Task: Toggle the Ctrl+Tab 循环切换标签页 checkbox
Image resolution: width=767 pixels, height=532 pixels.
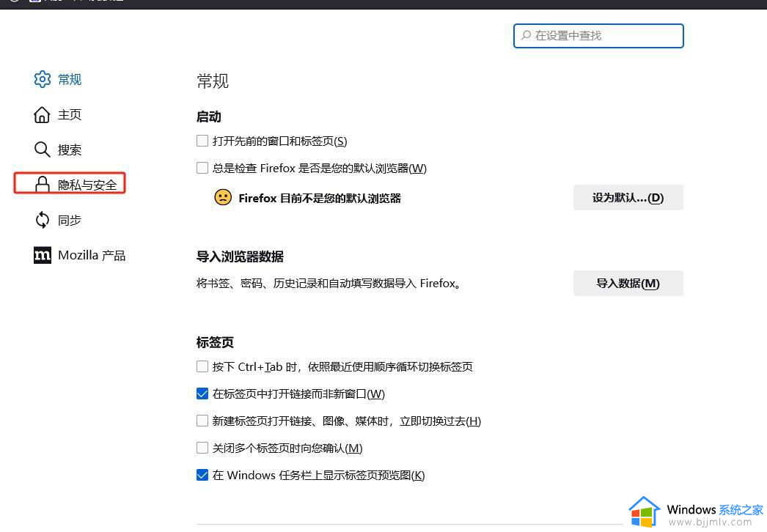Action: 202,366
